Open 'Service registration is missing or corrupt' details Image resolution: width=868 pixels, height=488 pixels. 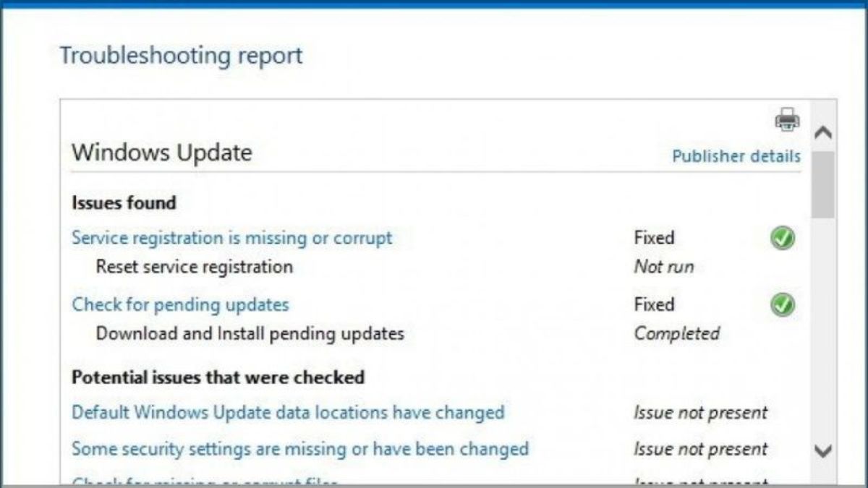232,238
